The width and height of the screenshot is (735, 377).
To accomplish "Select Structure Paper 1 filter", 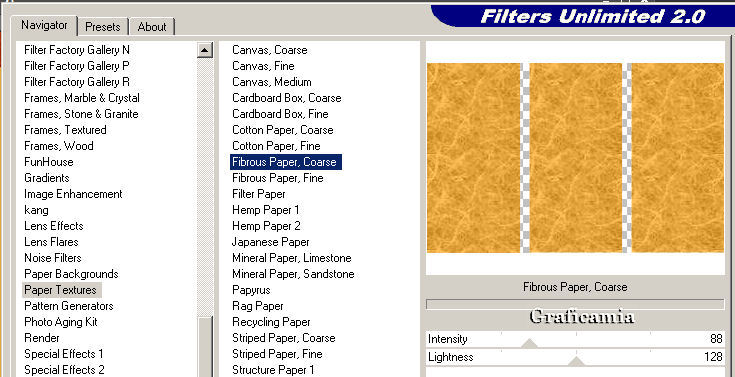I will coord(273,369).
